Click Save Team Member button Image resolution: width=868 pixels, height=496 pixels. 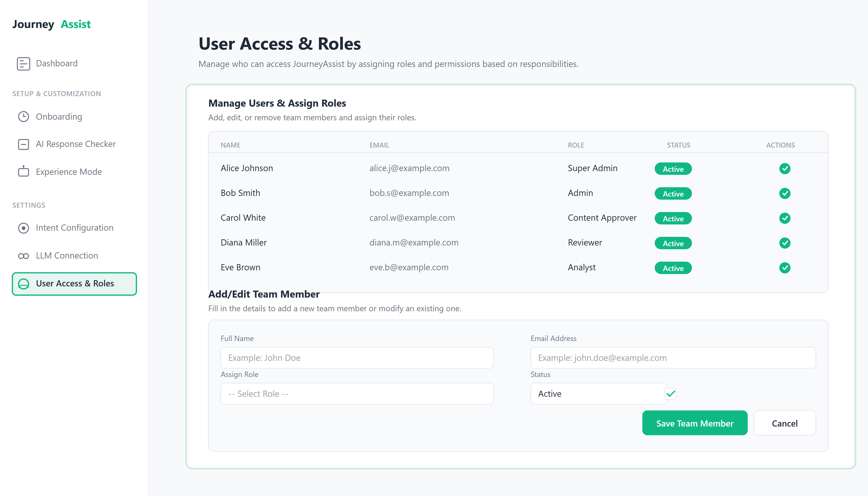coord(695,423)
